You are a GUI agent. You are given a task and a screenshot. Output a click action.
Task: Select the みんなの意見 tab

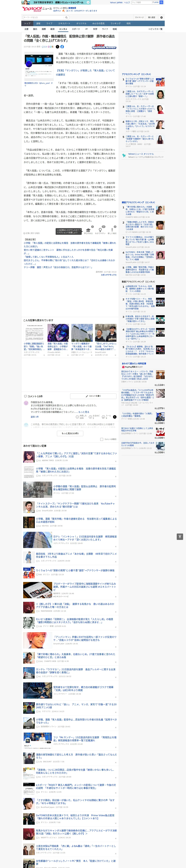pyautogui.click(x=99, y=24)
